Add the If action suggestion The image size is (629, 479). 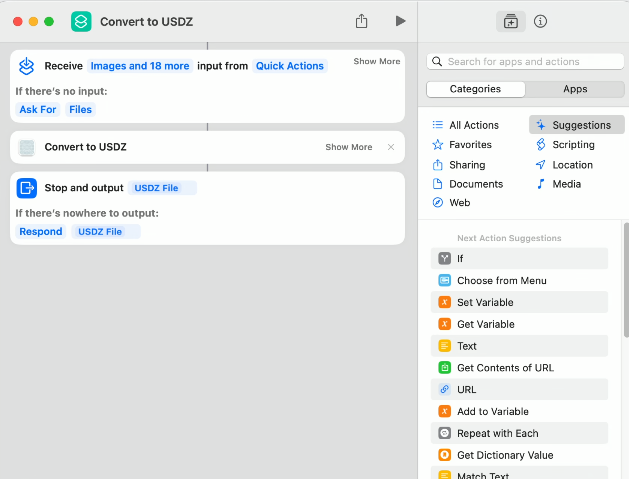coord(519,259)
